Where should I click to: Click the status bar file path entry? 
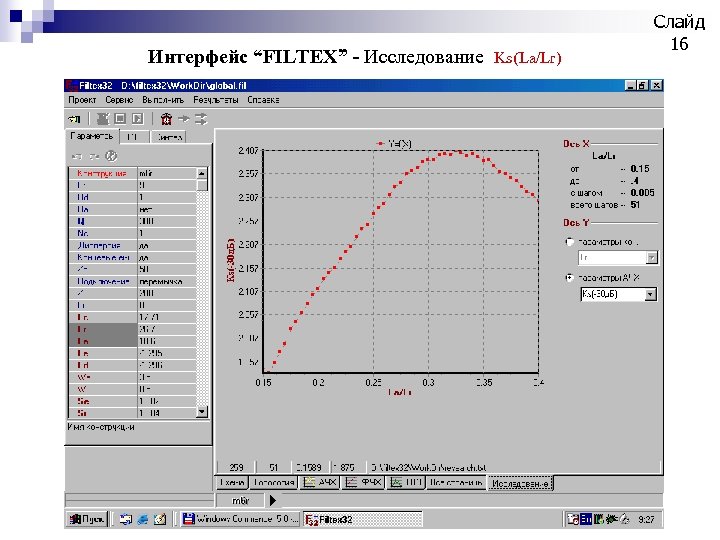click(x=428, y=467)
